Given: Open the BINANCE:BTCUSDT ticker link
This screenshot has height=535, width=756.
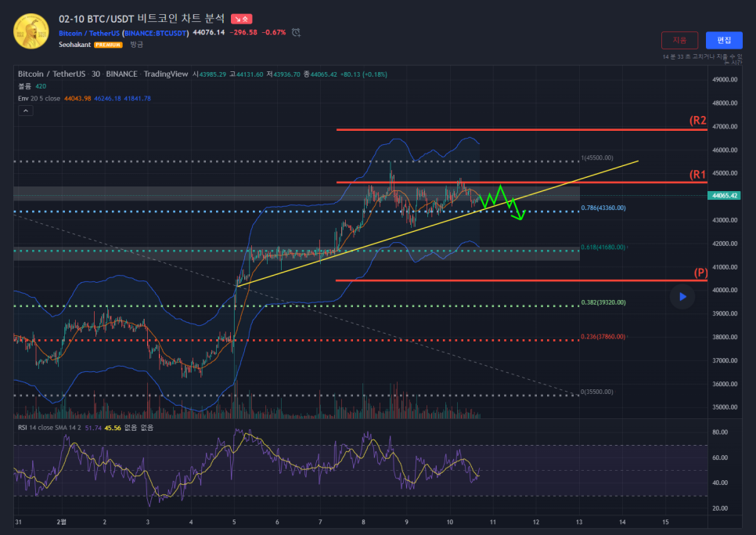Looking at the screenshot, I should point(156,33).
